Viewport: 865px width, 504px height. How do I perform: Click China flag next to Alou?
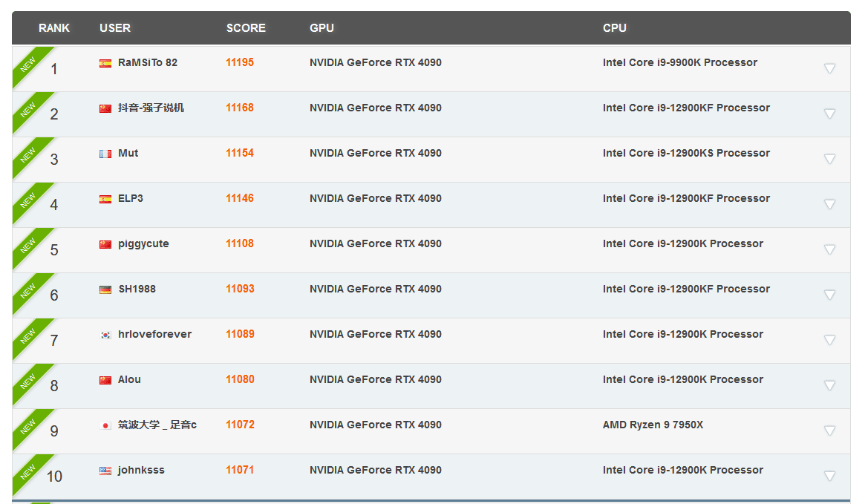click(105, 380)
